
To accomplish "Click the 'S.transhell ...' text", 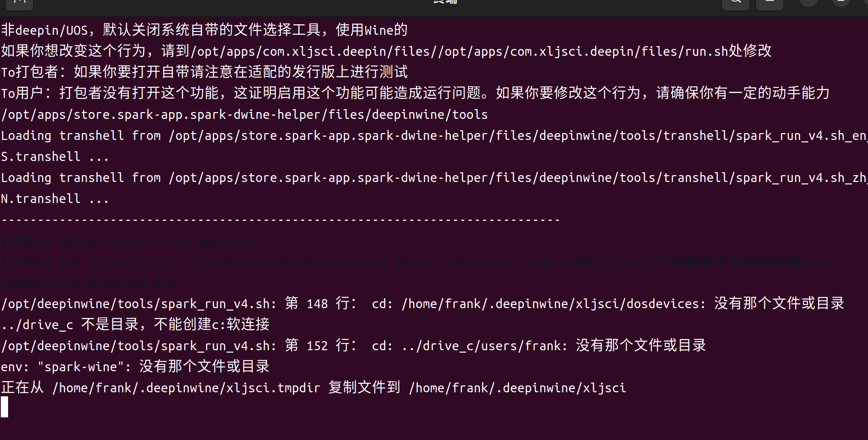I will [x=55, y=157].
